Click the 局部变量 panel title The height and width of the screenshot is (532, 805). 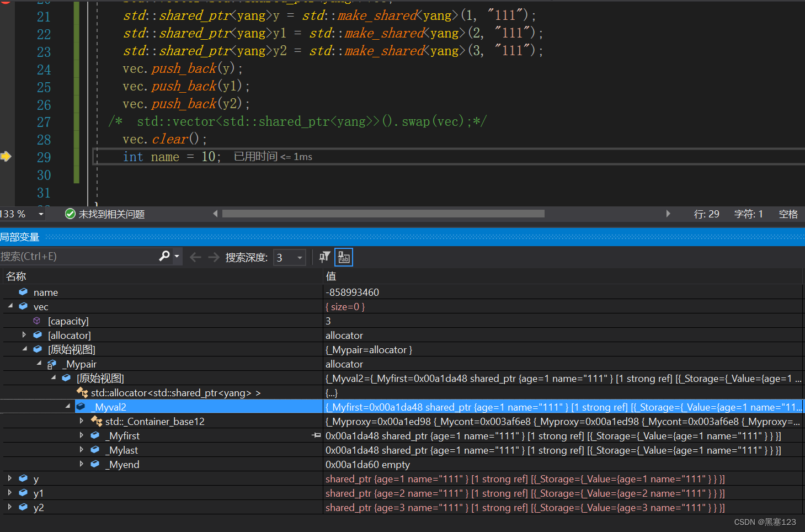pyautogui.click(x=20, y=237)
